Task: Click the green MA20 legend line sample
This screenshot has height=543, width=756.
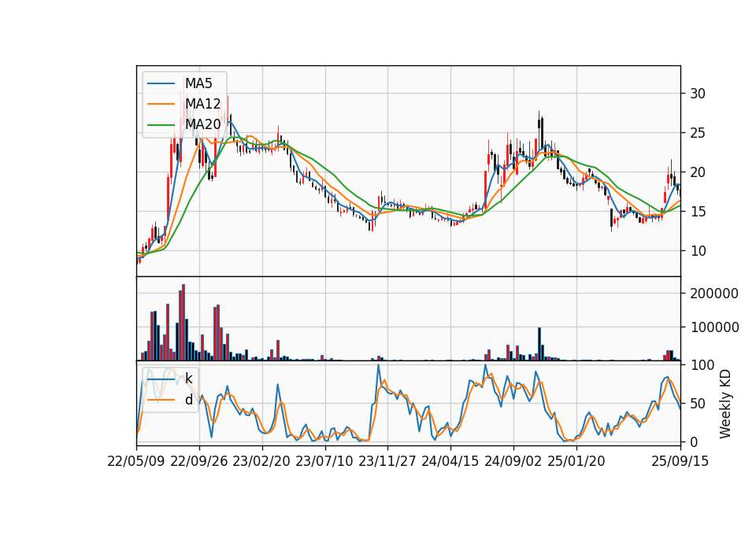Action: (x=161, y=124)
